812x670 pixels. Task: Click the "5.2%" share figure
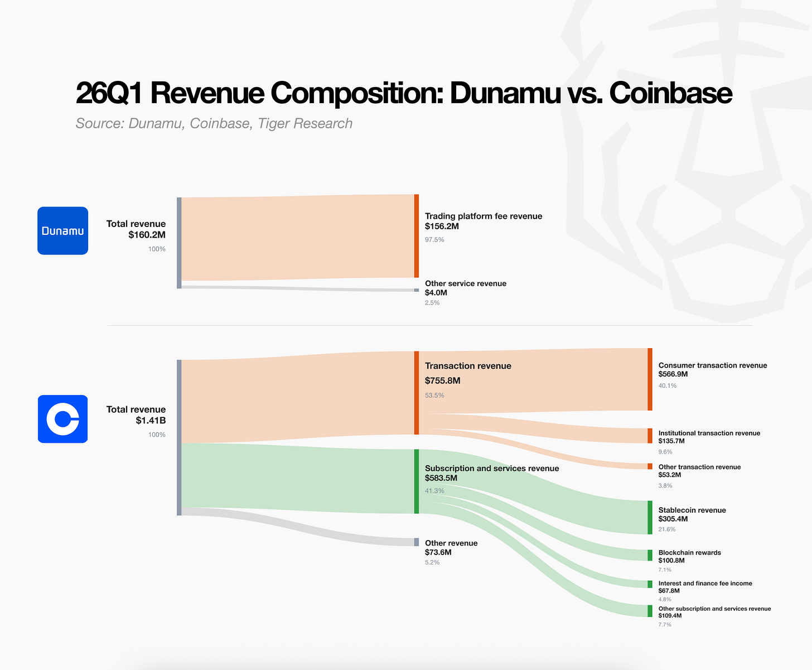(x=432, y=562)
